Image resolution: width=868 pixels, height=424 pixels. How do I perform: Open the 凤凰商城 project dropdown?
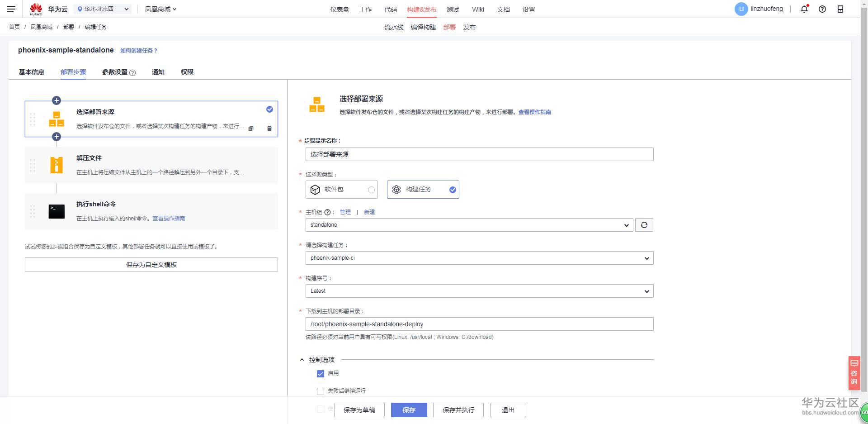click(160, 9)
